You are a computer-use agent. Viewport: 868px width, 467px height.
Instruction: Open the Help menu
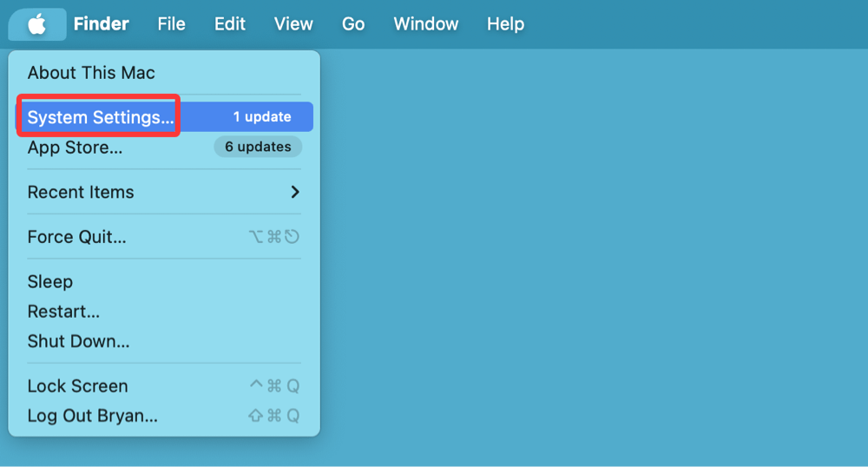click(x=505, y=24)
